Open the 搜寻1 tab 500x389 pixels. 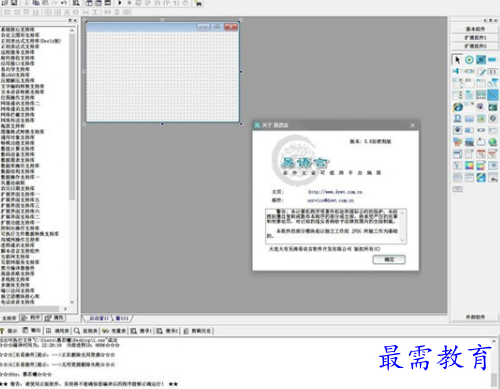141,331
